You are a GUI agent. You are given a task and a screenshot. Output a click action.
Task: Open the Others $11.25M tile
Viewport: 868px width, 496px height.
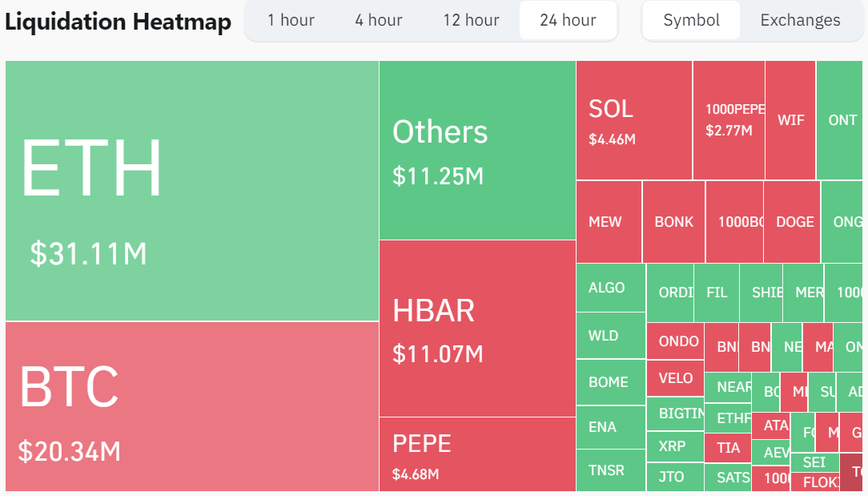(477, 151)
